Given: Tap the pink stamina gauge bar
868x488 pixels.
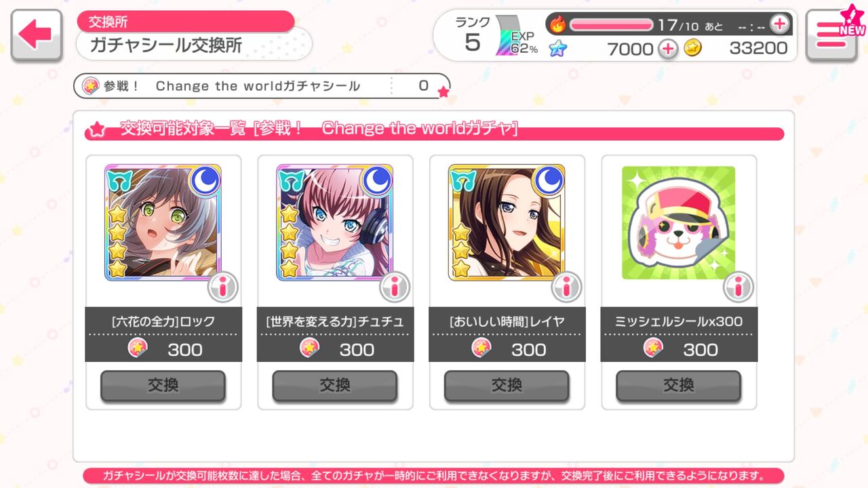Looking at the screenshot, I should coord(611,25).
